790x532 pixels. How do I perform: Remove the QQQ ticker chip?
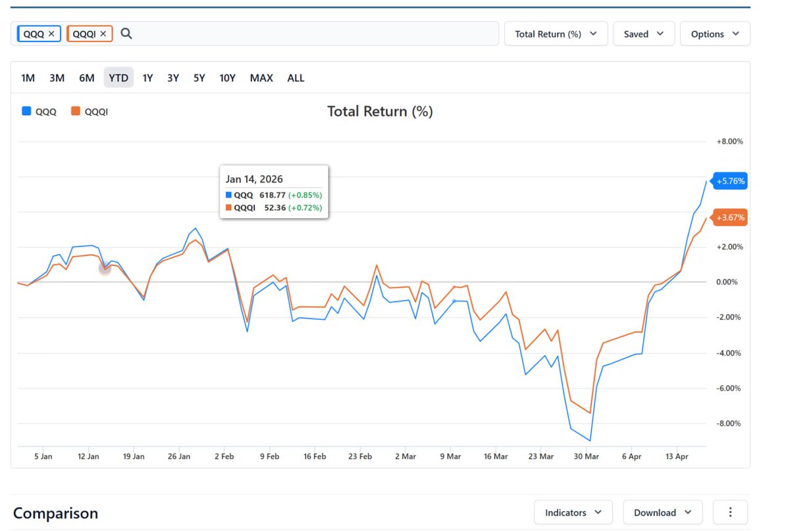click(51, 34)
